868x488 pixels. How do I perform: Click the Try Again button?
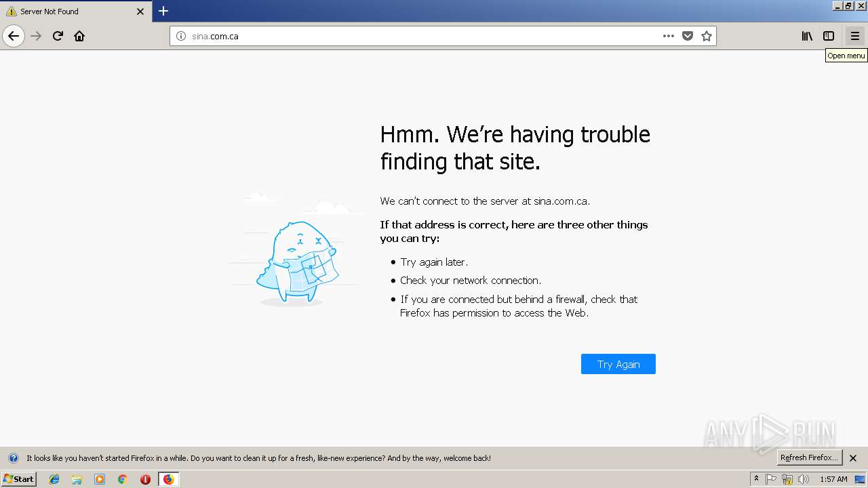(x=618, y=364)
